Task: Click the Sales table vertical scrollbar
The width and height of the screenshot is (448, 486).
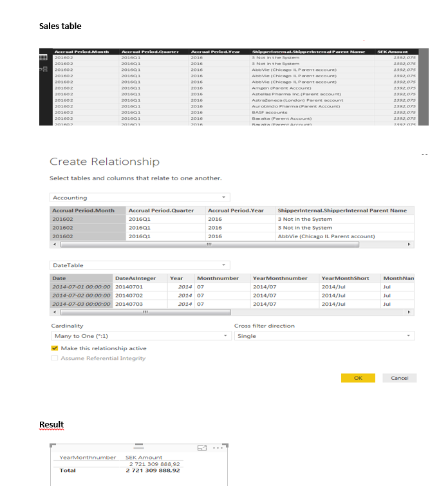Action: pos(424,87)
